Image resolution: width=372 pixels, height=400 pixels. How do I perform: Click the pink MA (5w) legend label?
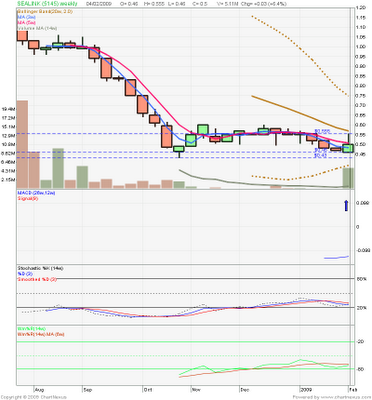tap(27, 23)
